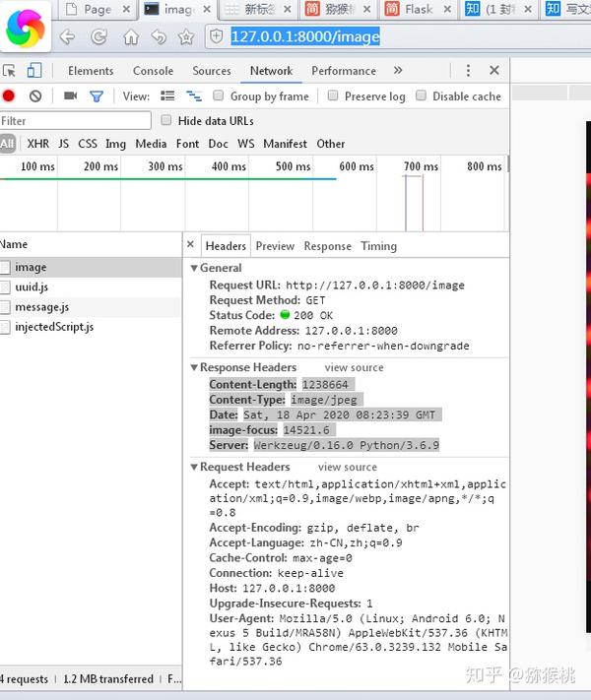Click the address bar URL 127.0.0.1:8000/image

point(305,36)
